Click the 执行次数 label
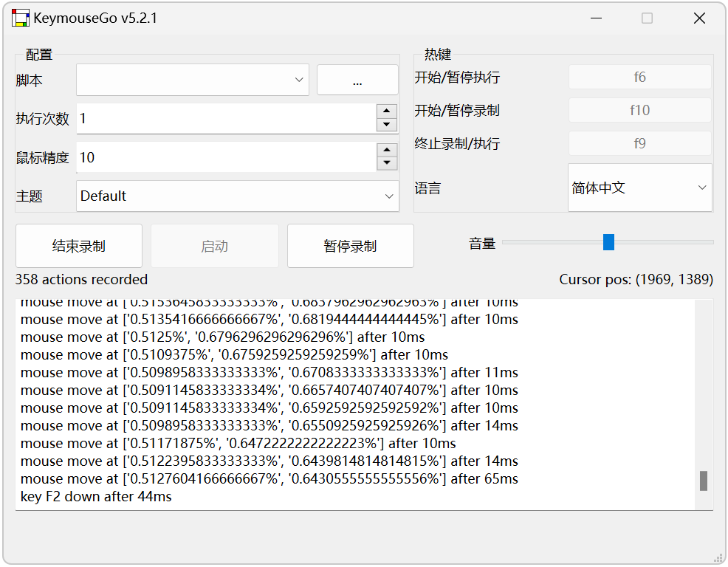Viewport: 728px width, 567px height. [42, 118]
